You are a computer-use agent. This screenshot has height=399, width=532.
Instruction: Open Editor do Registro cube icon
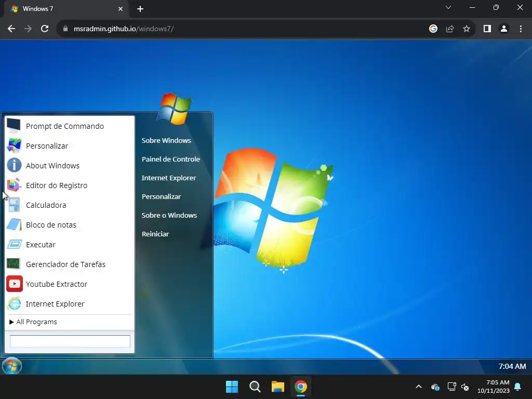tap(14, 185)
